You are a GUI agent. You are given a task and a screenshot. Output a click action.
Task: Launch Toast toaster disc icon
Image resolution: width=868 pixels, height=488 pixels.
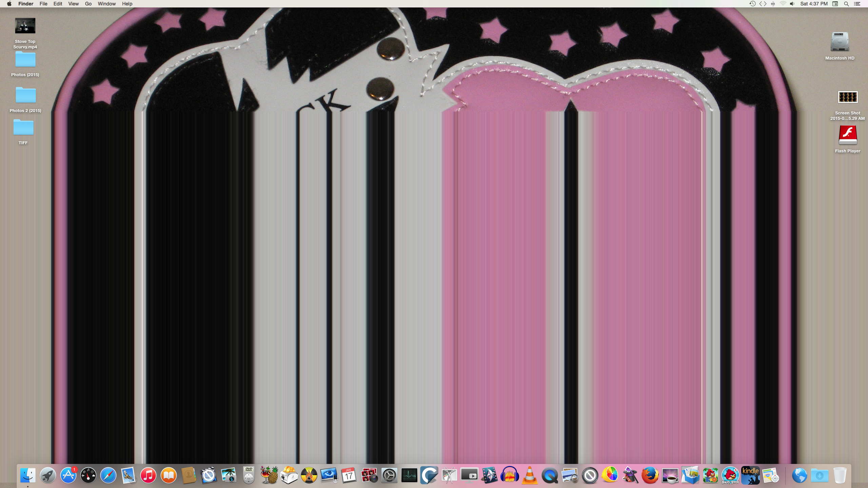289,475
